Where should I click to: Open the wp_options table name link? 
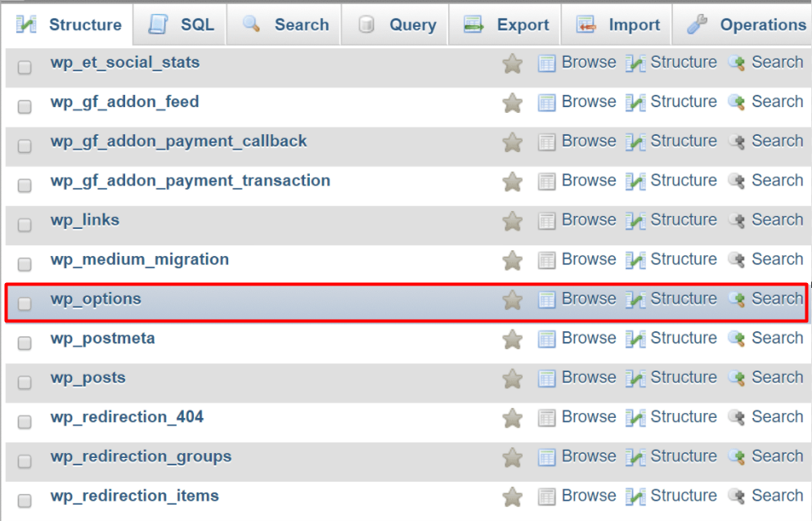(x=96, y=299)
